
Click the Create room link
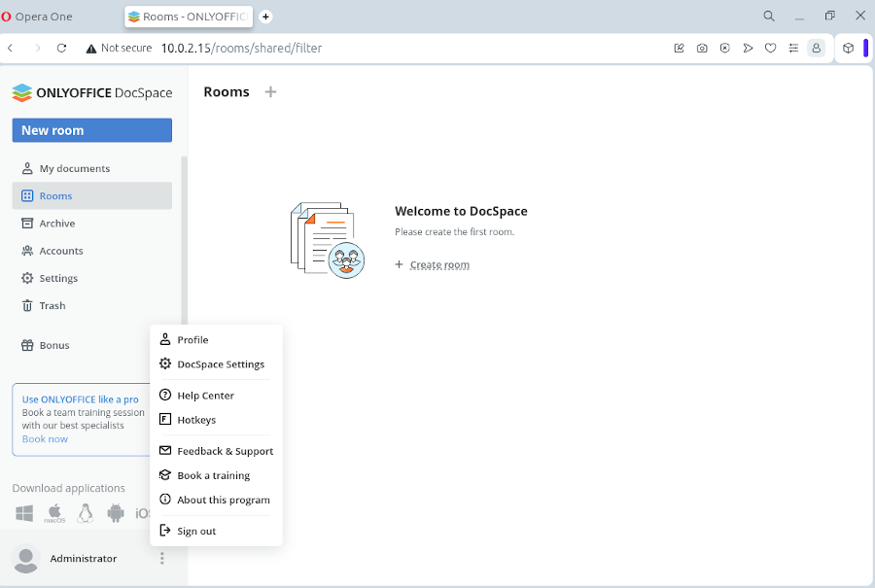pos(439,265)
